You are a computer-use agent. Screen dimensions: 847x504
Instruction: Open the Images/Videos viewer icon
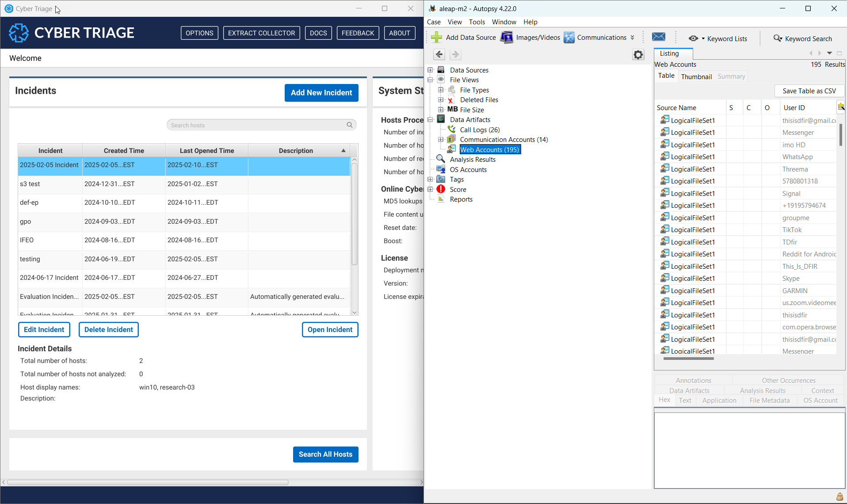[x=507, y=38]
